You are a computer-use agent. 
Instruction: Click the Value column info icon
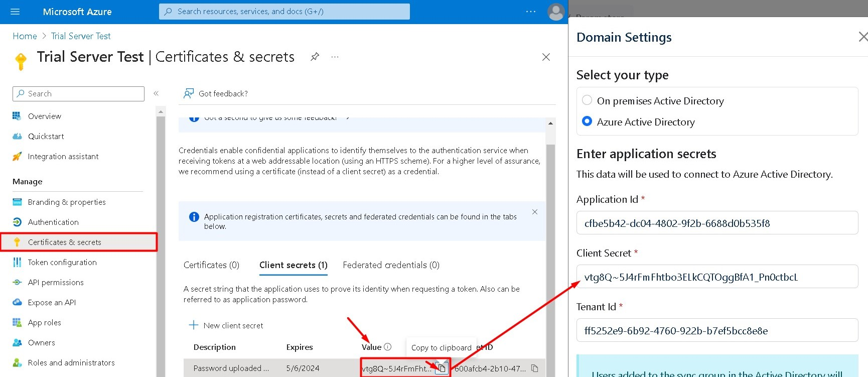point(387,347)
